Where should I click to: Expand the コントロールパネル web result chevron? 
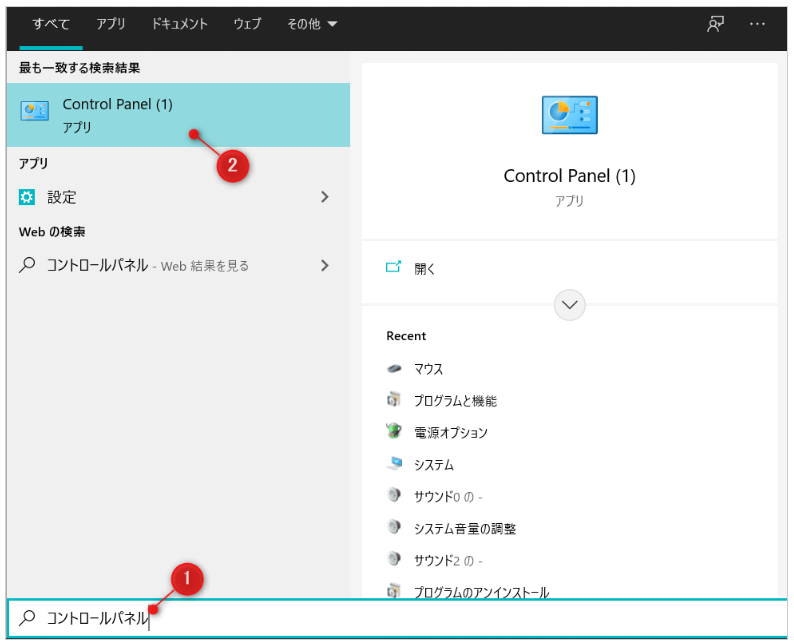[325, 265]
